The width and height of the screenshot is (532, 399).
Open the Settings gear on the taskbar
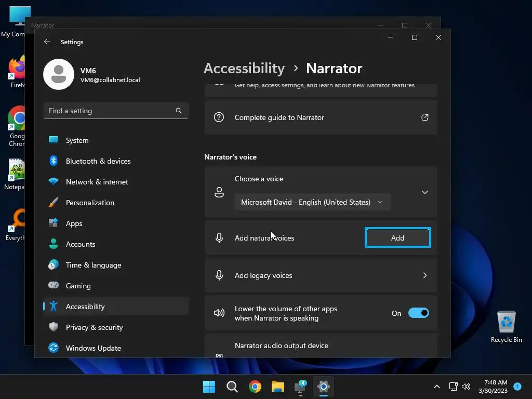tap(323, 387)
